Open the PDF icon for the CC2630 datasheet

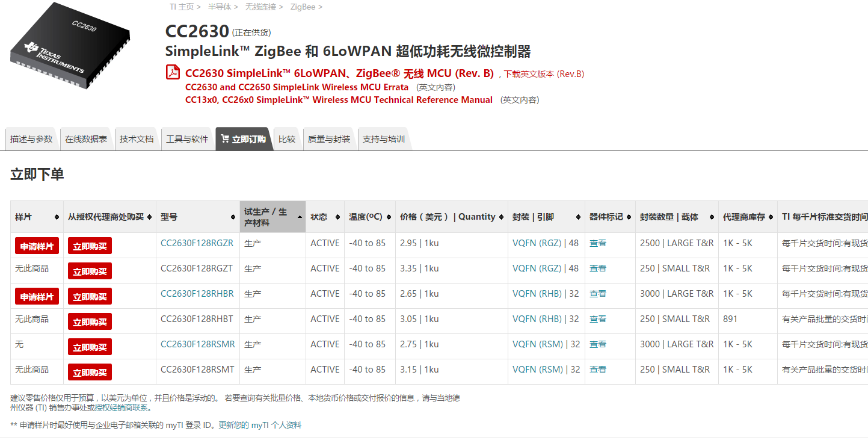point(173,72)
